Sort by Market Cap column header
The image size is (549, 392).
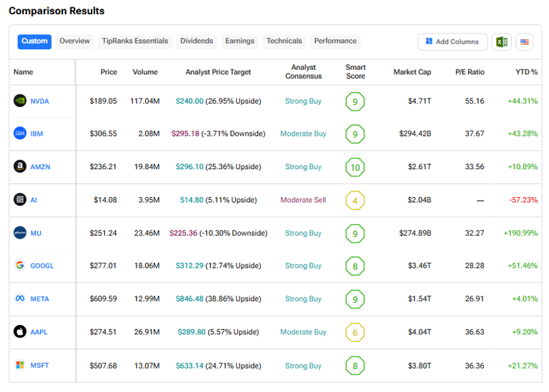click(412, 72)
